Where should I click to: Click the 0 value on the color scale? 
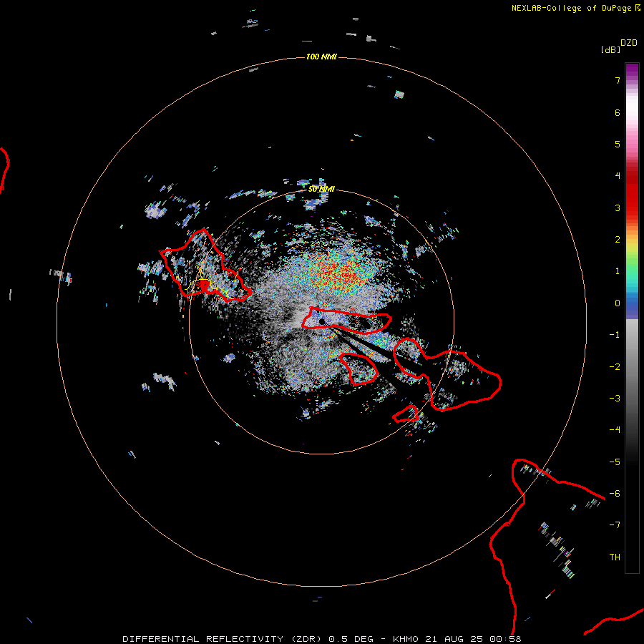click(x=618, y=303)
